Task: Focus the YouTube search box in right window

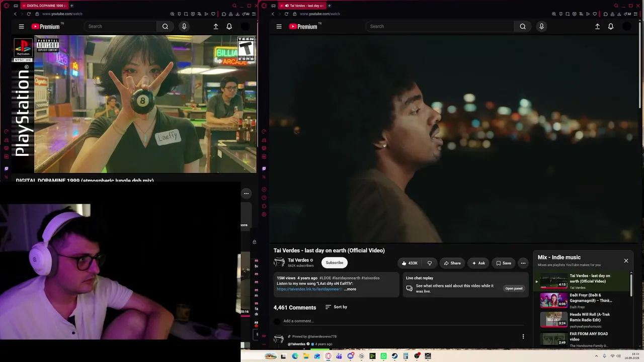Action: point(440,26)
